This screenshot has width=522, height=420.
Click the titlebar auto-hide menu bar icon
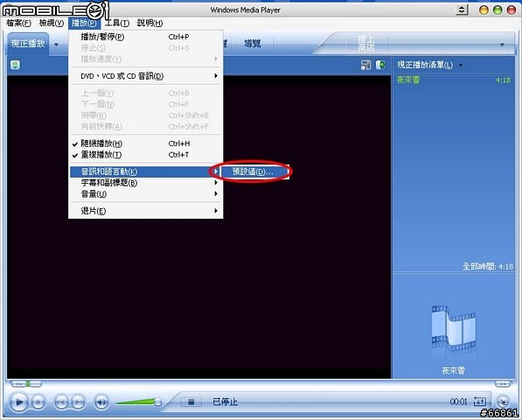pos(462,10)
